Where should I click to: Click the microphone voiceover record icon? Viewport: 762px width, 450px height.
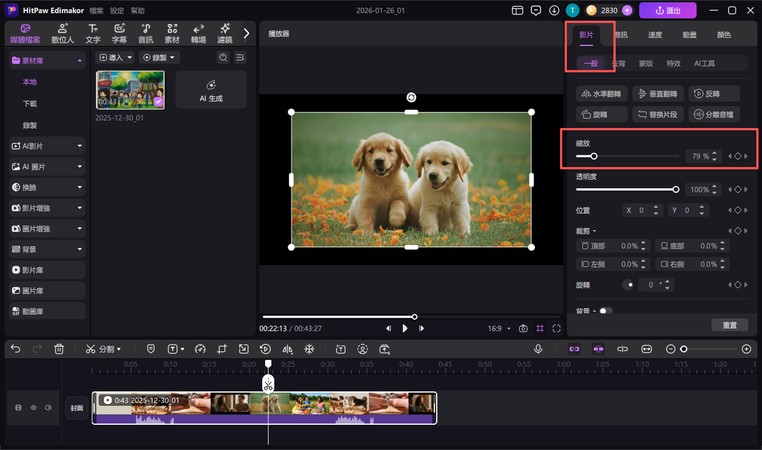tap(538, 349)
